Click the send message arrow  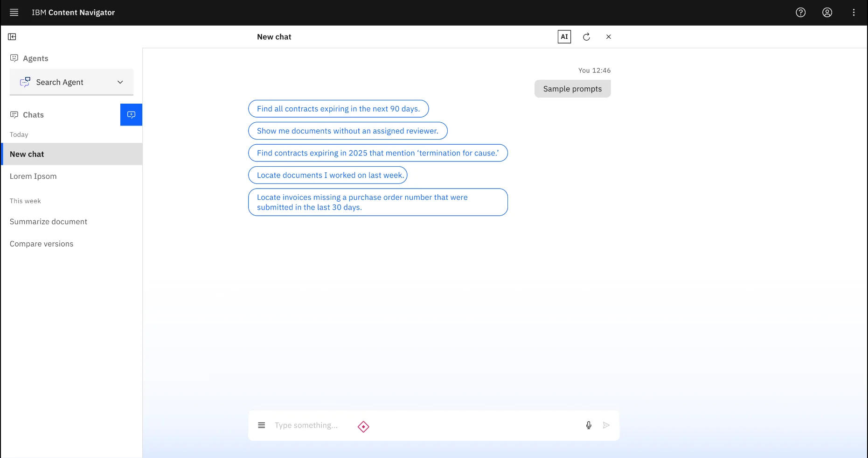point(606,425)
